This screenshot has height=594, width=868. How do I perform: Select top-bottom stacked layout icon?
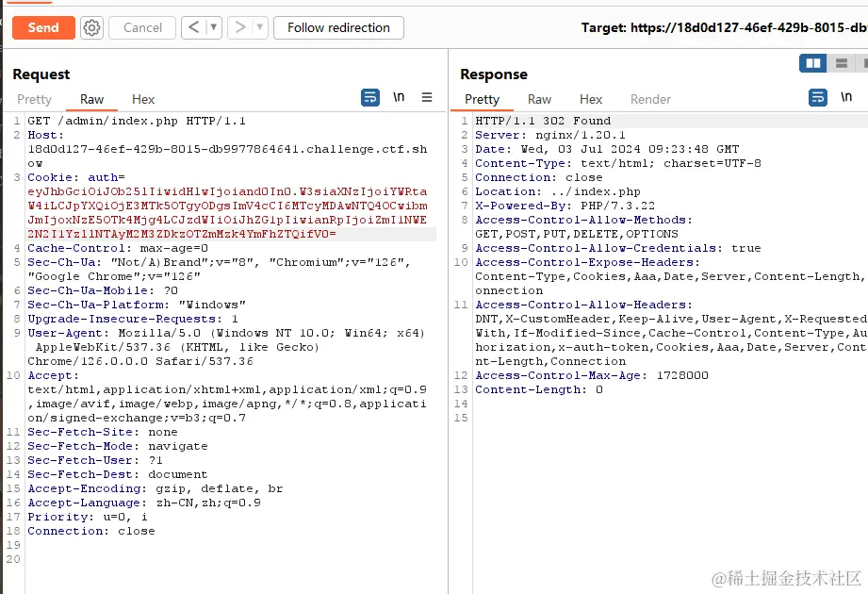(842, 63)
